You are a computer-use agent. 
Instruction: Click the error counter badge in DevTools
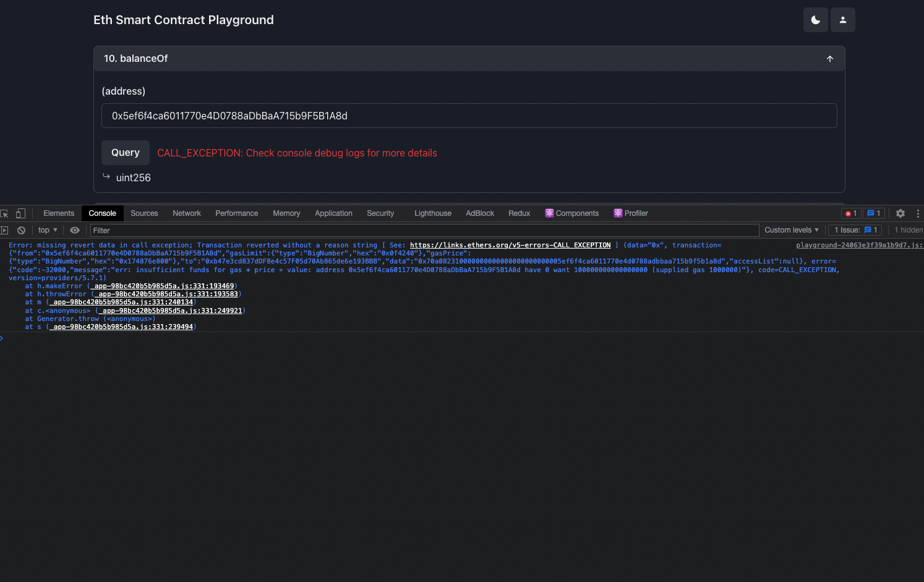click(850, 213)
